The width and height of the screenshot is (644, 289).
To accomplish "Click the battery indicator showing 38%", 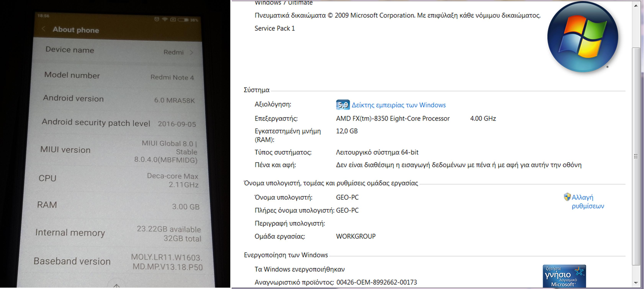I will pyautogui.click(x=183, y=20).
